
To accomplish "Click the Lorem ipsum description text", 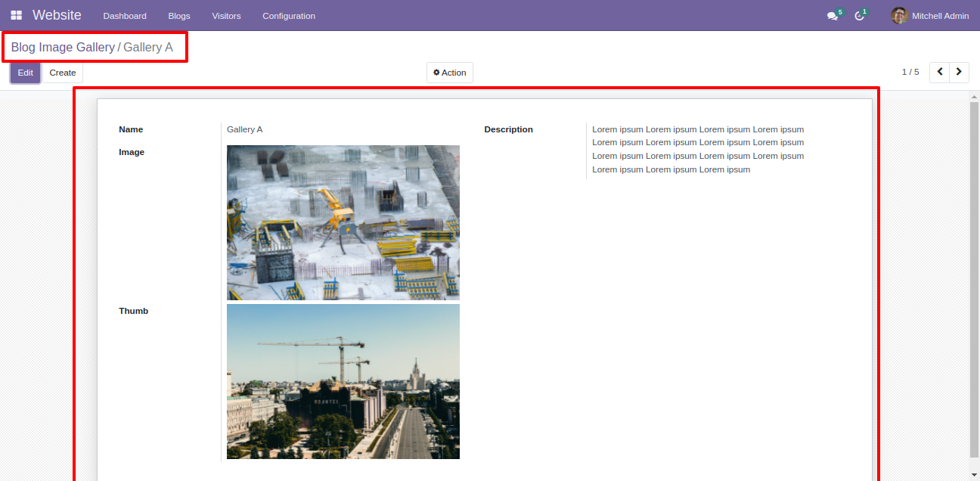I will [x=698, y=150].
